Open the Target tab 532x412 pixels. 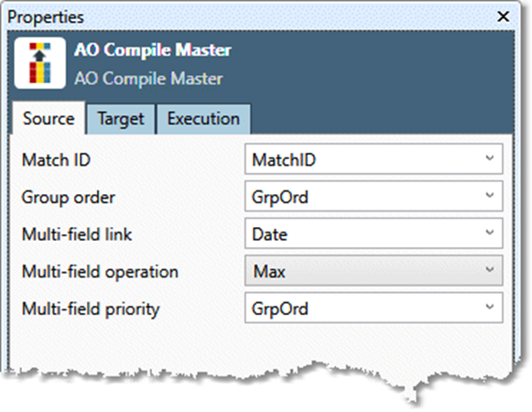tap(121, 119)
